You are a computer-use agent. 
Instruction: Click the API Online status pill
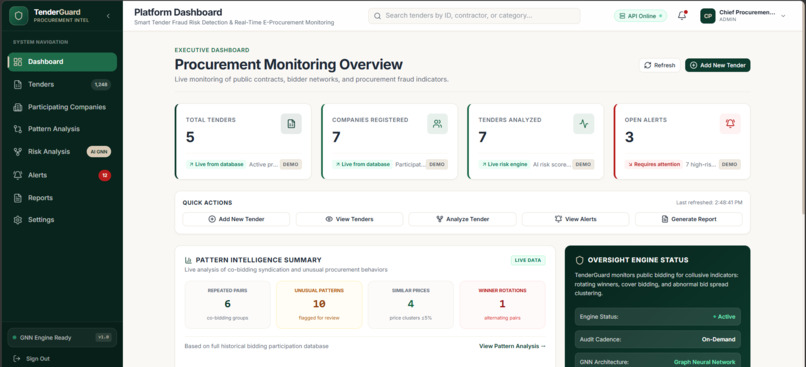tap(640, 16)
